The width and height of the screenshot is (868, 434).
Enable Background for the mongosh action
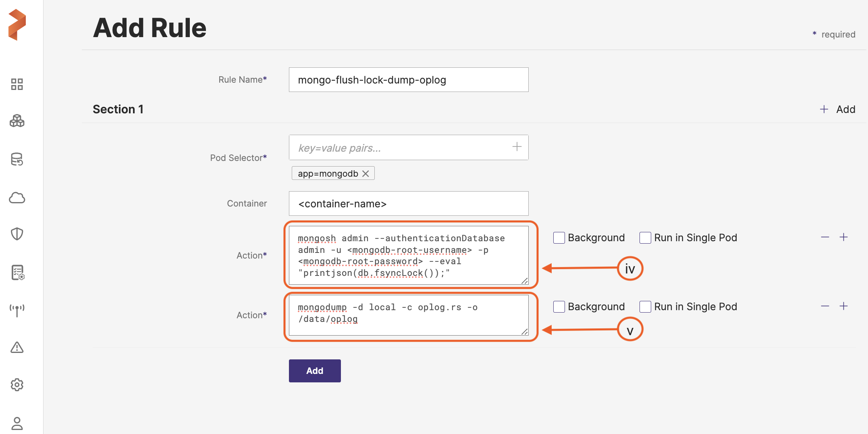click(559, 238)
